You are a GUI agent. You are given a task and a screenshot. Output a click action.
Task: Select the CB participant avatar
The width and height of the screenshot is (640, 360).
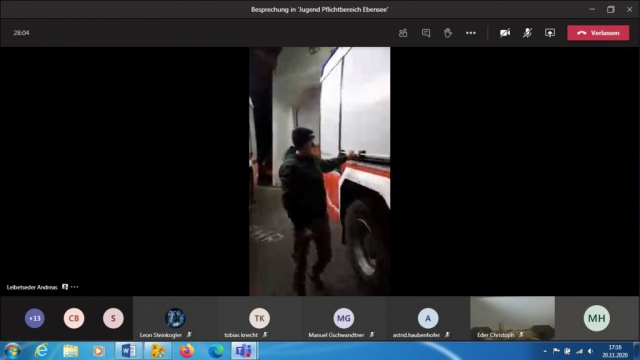pos(74,318)
